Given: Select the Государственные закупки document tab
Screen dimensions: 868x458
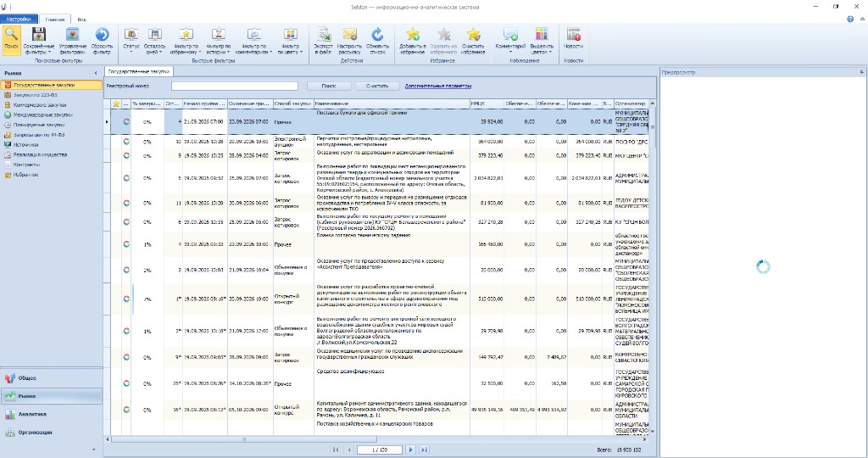Looking at the screenshot, I should 139,71.
